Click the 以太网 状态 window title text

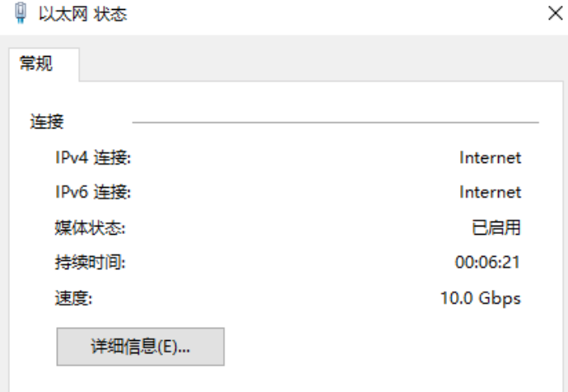click(83, 14)
